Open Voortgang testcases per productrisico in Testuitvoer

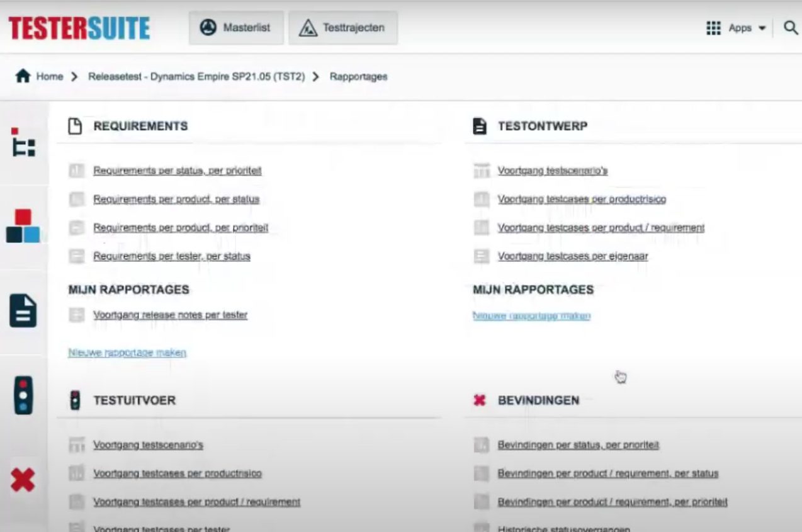point(177,473)
